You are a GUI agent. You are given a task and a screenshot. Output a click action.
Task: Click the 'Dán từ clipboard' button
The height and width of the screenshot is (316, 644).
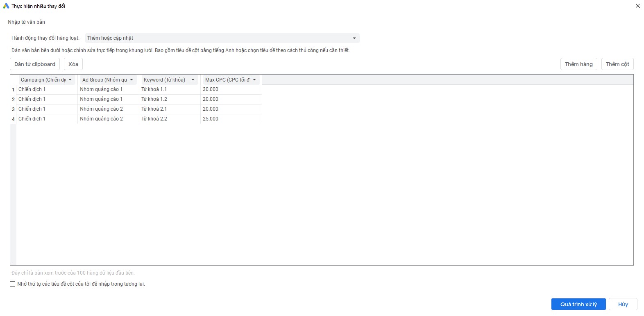tap(35, 64)
